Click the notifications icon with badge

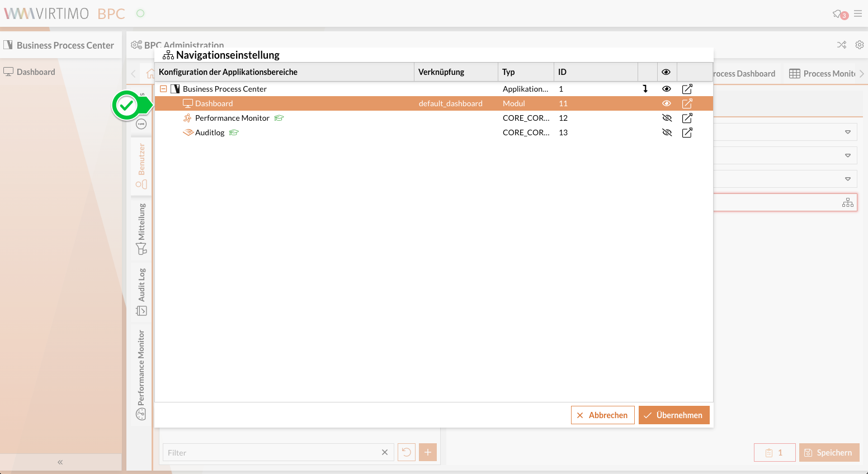point(839,14)
